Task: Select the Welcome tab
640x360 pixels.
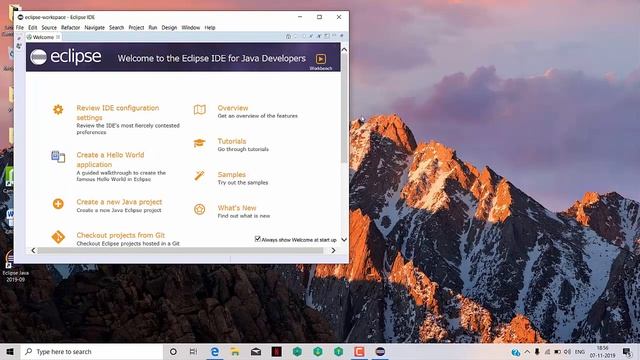Action: click(x=43, y=37)
